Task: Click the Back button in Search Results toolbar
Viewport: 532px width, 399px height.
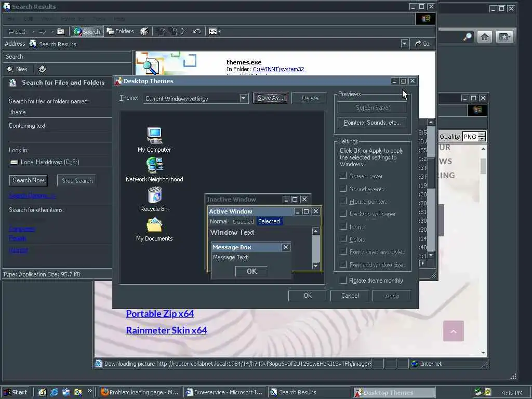Action: coord(17,32)
